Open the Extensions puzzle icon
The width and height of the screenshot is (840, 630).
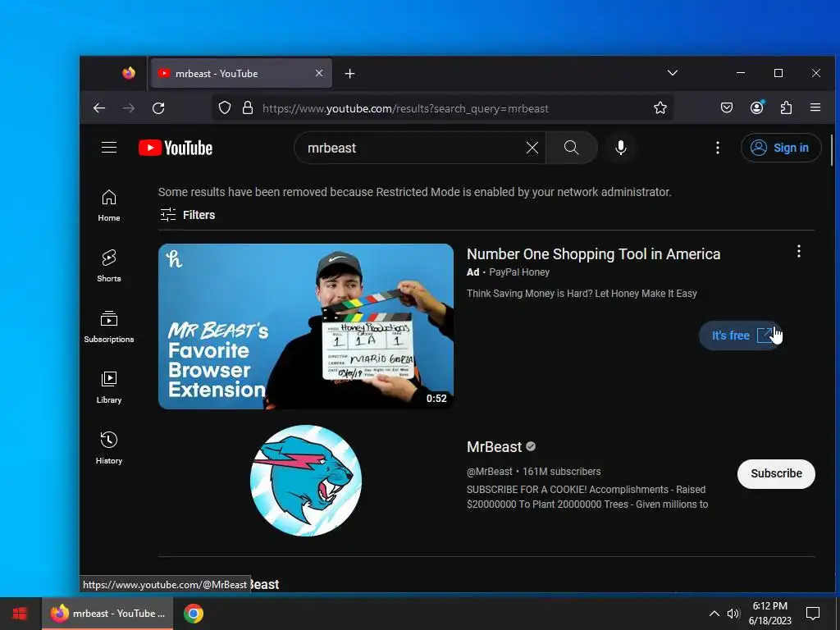click(786, 108)
